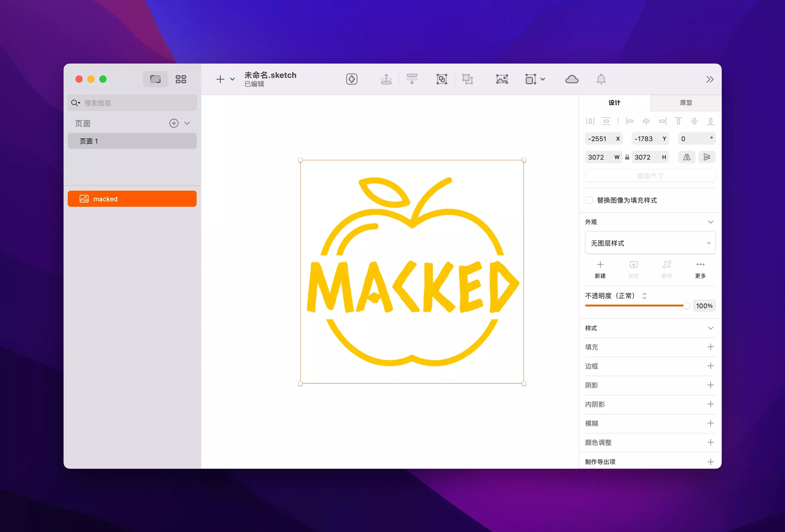Image resolution: width=785 pixels, height=532 pixels.
Task: Open the Cloud upload icon
Action: click(x=572, y=79)
